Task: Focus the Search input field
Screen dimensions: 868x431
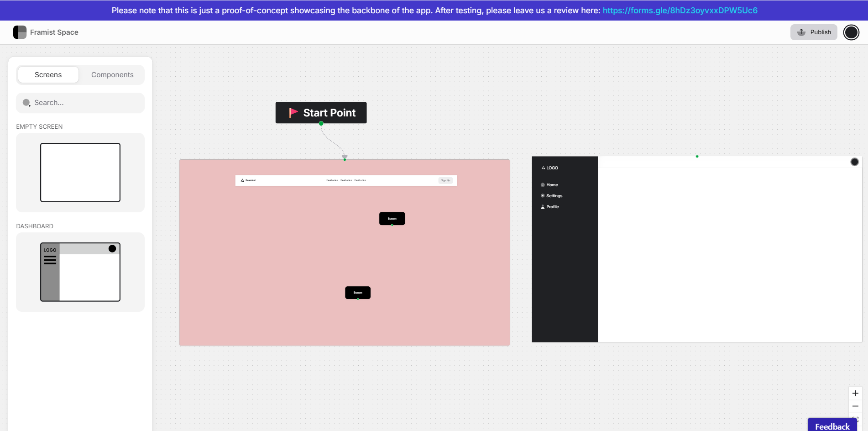Action: pyautogui.click(x=80, y=103)
